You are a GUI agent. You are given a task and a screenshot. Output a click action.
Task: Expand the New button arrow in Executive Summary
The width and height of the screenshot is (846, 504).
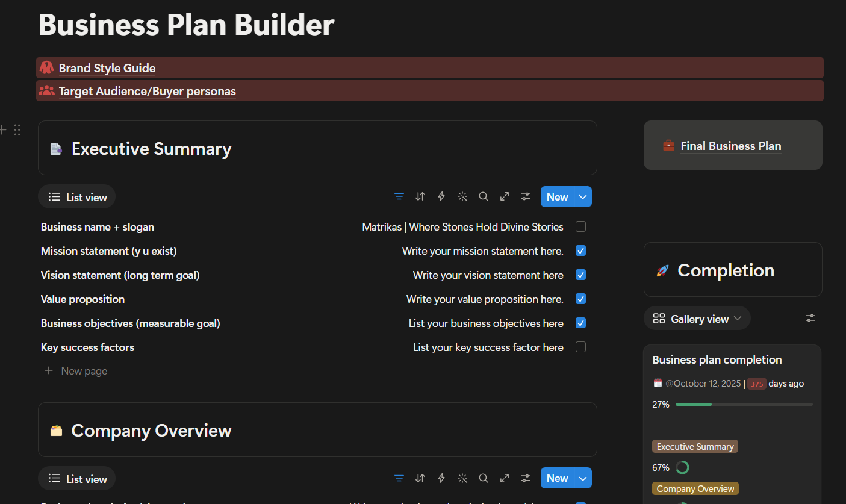[583, 196]
